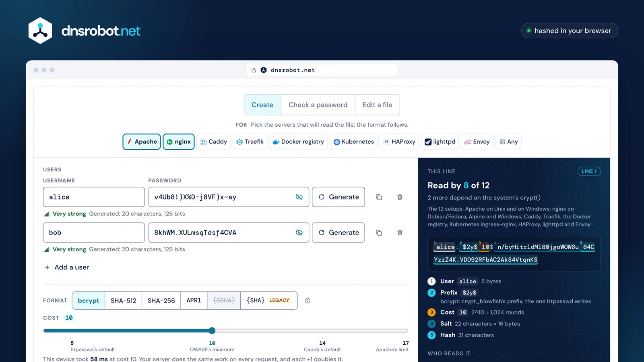The height and width of the screenshot is (362, 644).
Task: Click the cost slider handle
Action: (x=212, y=331)
